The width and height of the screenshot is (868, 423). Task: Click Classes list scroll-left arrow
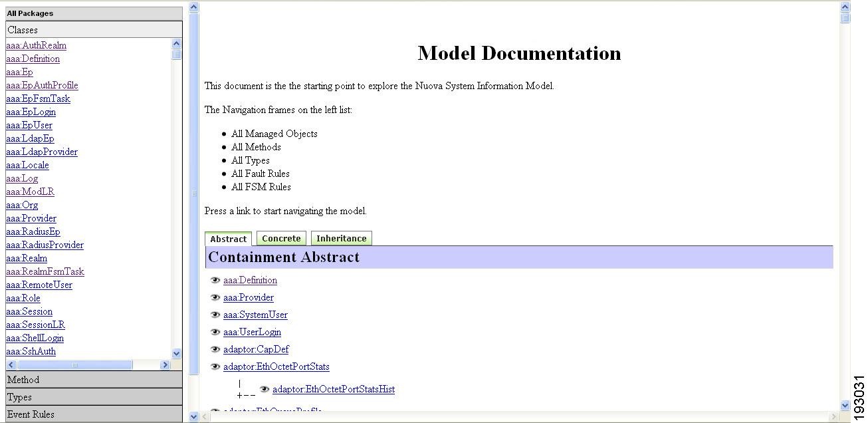pos(11,364)
